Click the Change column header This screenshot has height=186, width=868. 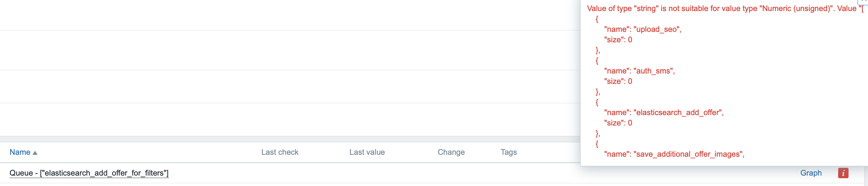(x=451, y=152)
